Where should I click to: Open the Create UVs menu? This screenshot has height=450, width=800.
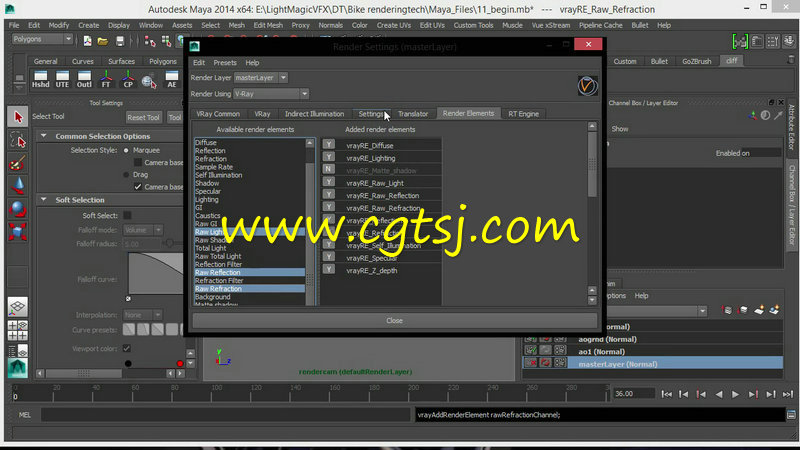(x=393, y=25)
